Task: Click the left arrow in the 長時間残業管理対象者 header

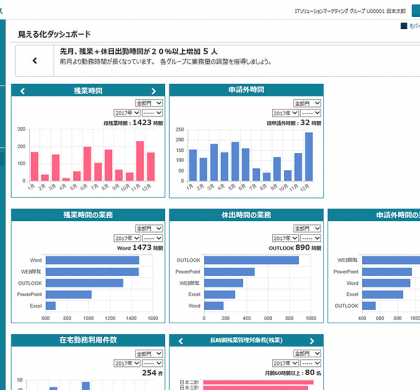Action: point(181,341)
